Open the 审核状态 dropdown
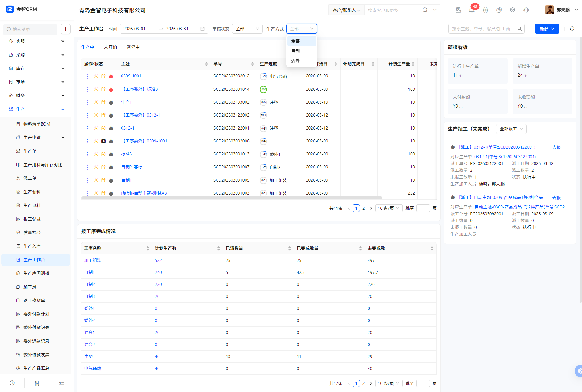 tap(247, 29)
